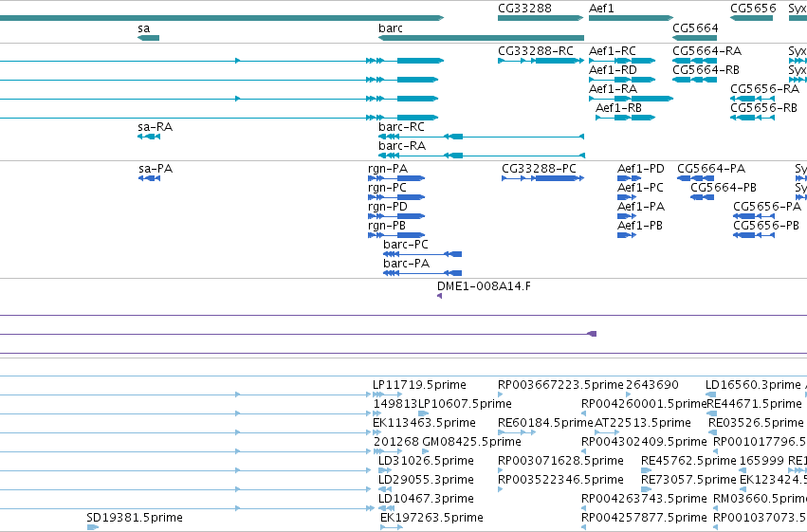
Task: Select the CG5656-RA transcript label
Action: coord(764,89)
